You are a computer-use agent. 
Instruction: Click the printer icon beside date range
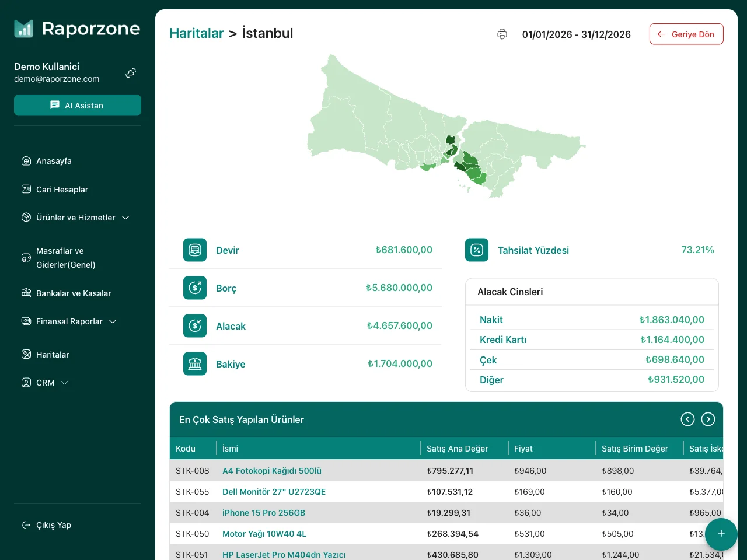pos(502,34)
